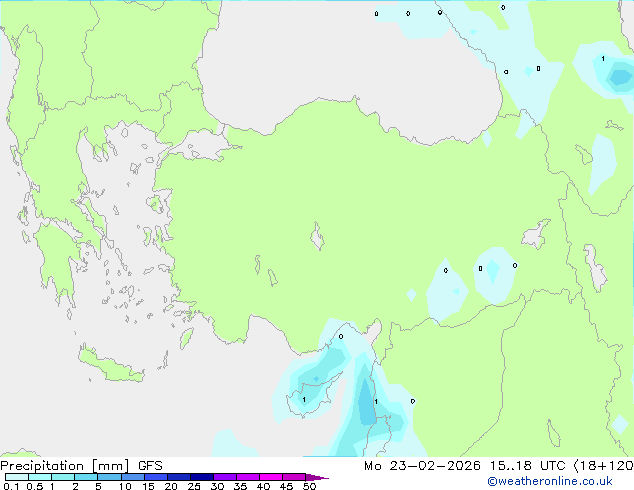Click the precipitation value '1' on Cyprus
Image resolution: width=634 pixels, height=490 pixels.
point(304,400)
